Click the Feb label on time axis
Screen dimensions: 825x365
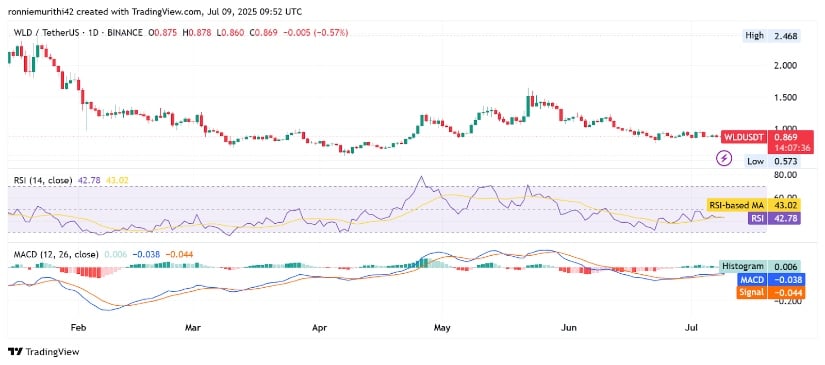(78, 328)
